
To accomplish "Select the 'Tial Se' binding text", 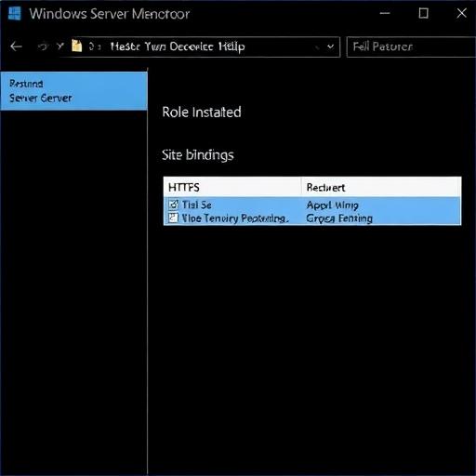I will coord(197,205).
